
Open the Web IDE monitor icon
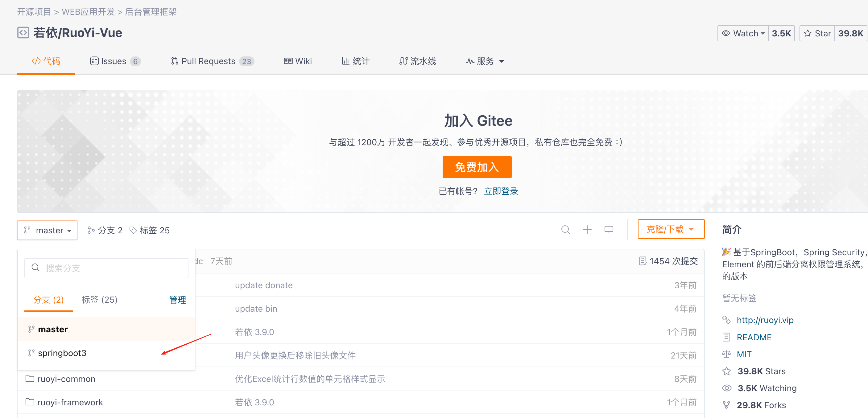[609, 230]
